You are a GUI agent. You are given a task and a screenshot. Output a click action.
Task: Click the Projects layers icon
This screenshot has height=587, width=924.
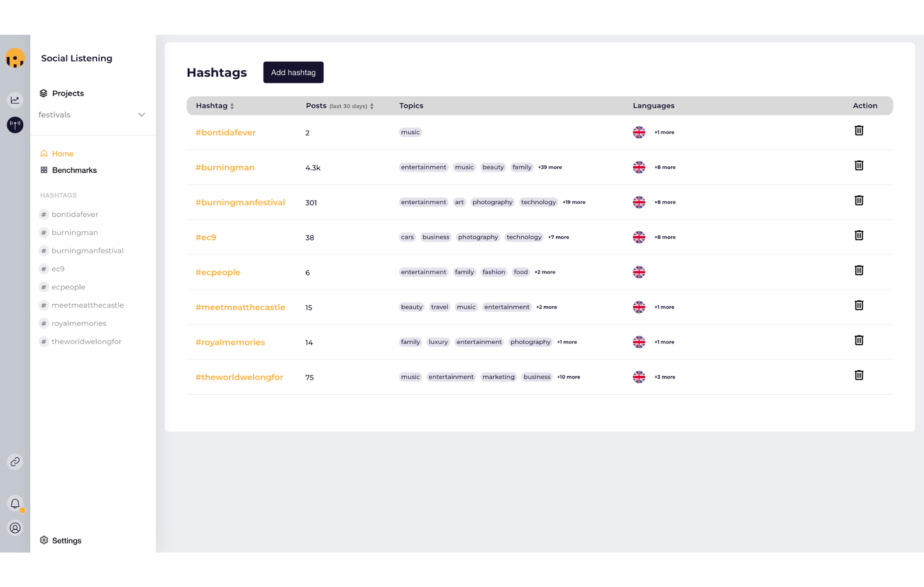44,93
